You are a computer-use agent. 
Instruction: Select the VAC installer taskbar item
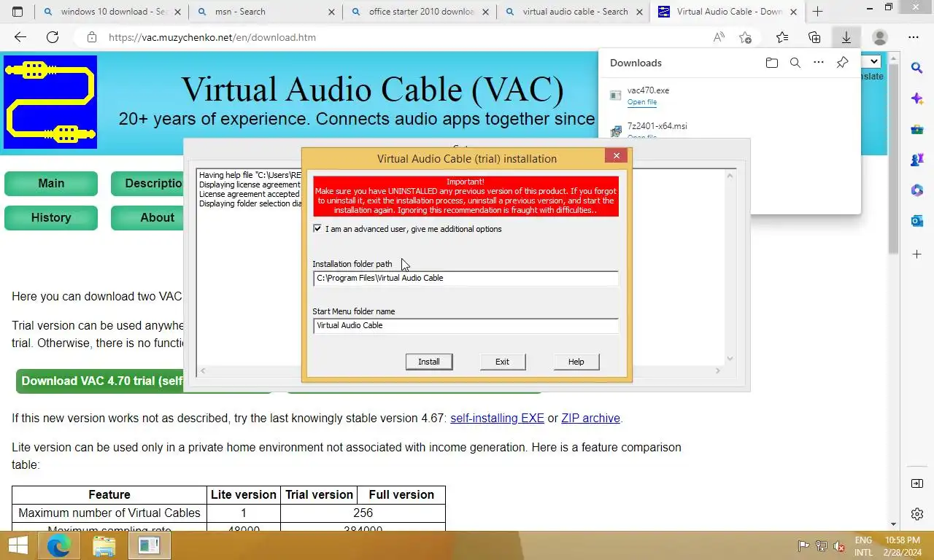149,545
